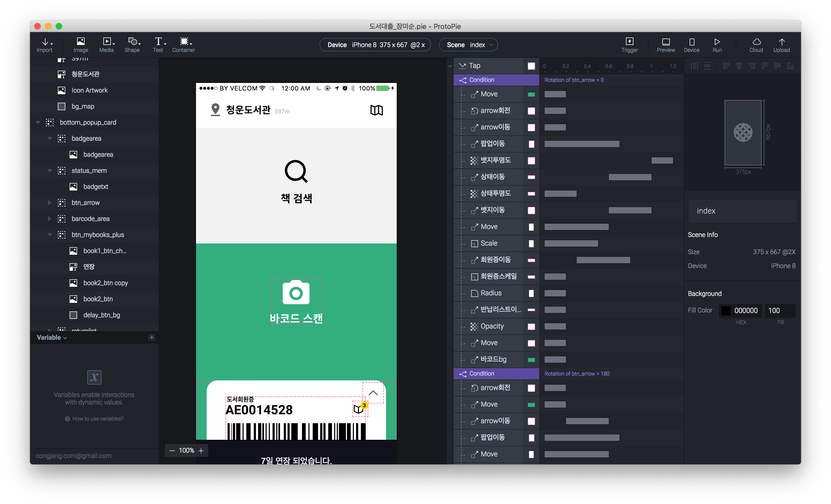Open the Import tool
This screenshot has width=831, height=504.
coord(44,45)
